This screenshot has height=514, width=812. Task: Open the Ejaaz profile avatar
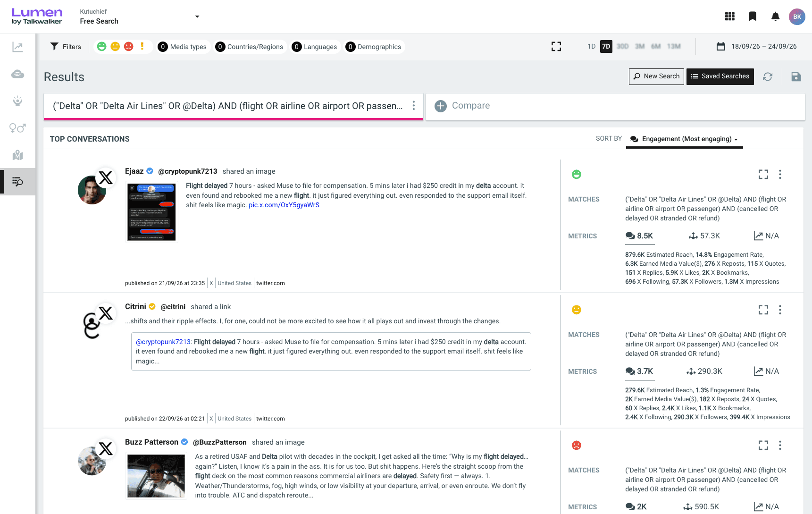click(92, 190)
